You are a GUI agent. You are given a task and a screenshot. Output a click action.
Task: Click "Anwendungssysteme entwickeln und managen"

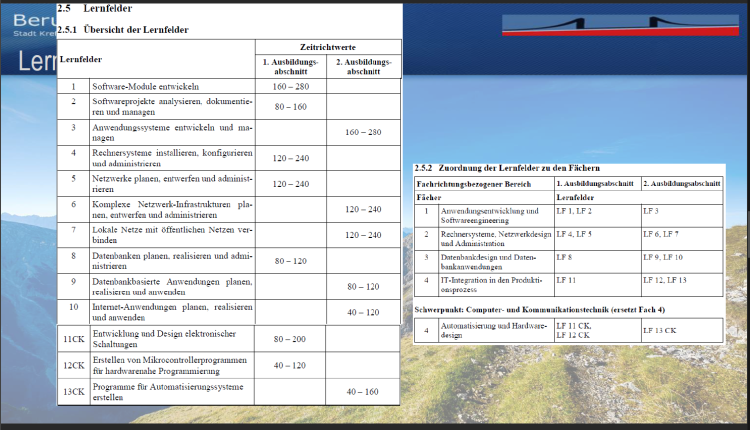(x=172, y=132)
